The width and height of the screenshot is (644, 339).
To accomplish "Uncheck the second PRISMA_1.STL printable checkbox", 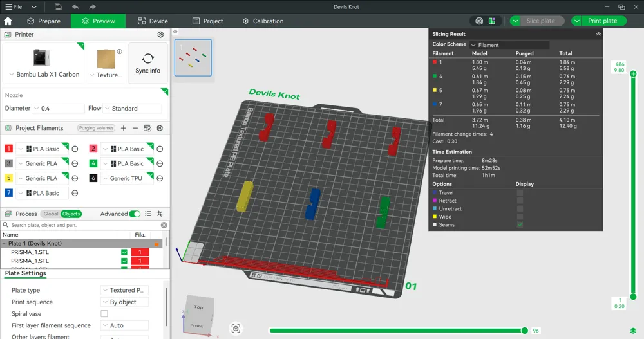I will click(x=124, y=261).
